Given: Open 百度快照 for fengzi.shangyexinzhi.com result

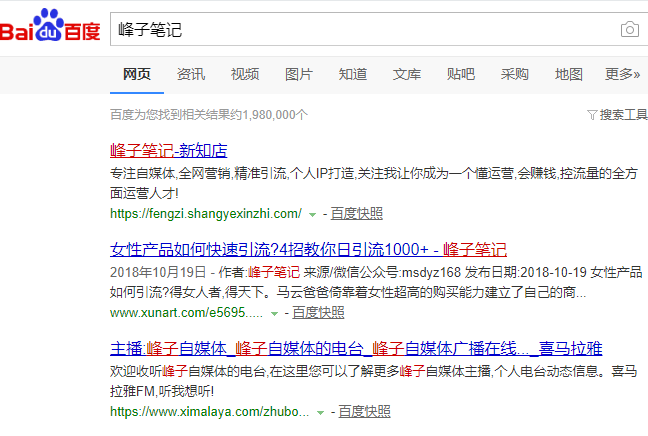Looking at the screenshot, I should tap(357, 214).
